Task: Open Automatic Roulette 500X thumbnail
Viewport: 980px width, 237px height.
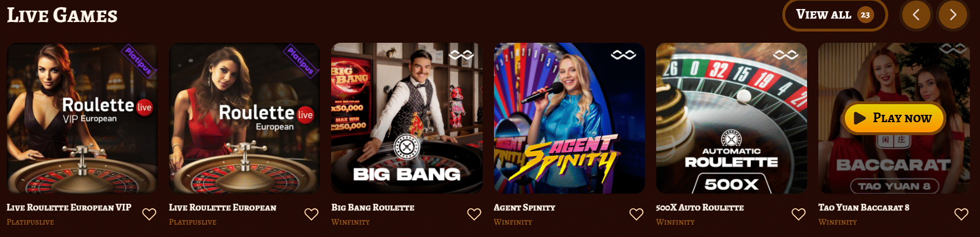Action: point(732,118)
